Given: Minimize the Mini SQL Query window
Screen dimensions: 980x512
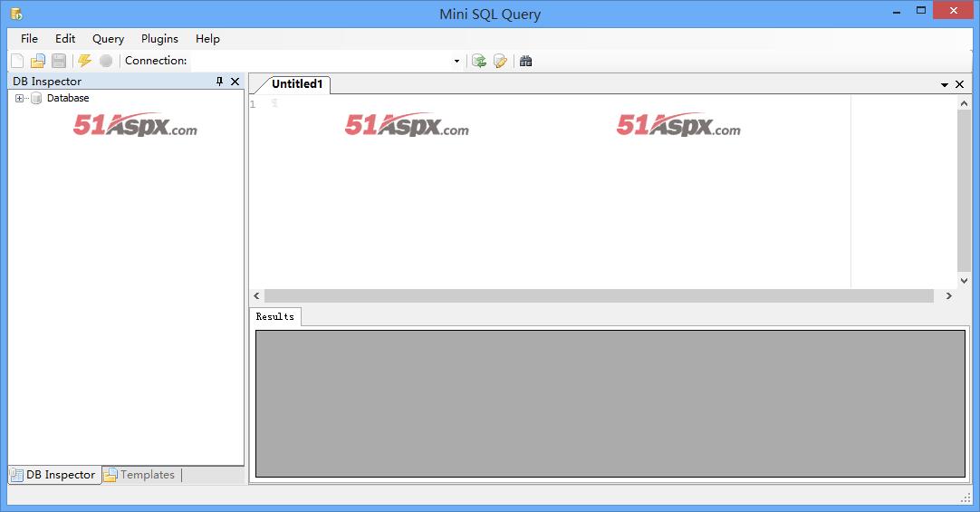Looking at the screenshot, I should pos(897,11).
